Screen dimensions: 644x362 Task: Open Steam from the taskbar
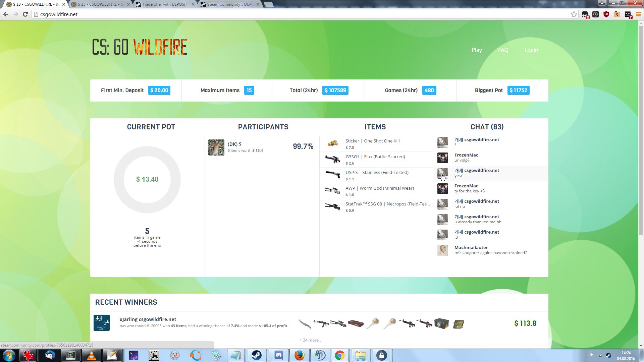(x=257, y=355)
